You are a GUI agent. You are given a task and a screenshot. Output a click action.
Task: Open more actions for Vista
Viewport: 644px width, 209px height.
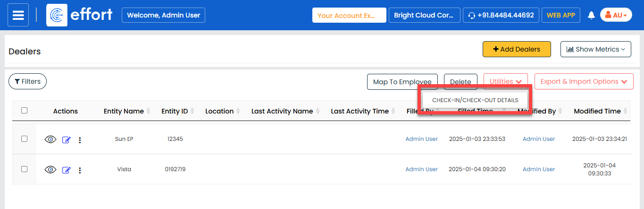point(80,170)
